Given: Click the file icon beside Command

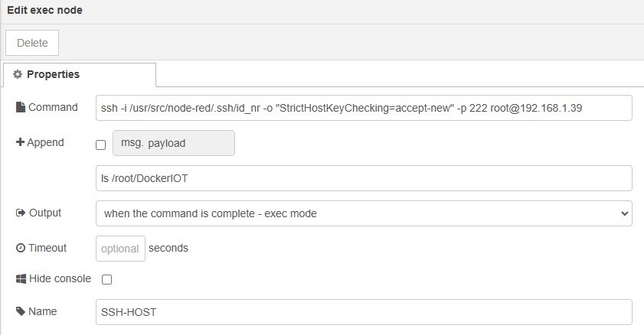Looking at the screenshot, I should click(21, 108).
